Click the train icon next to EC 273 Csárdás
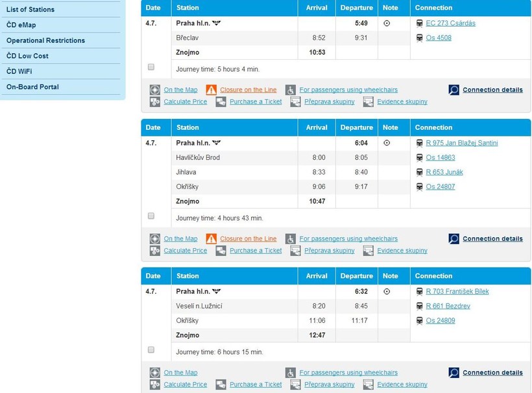This screenshot has width=532, height=393. pos(420,23)
